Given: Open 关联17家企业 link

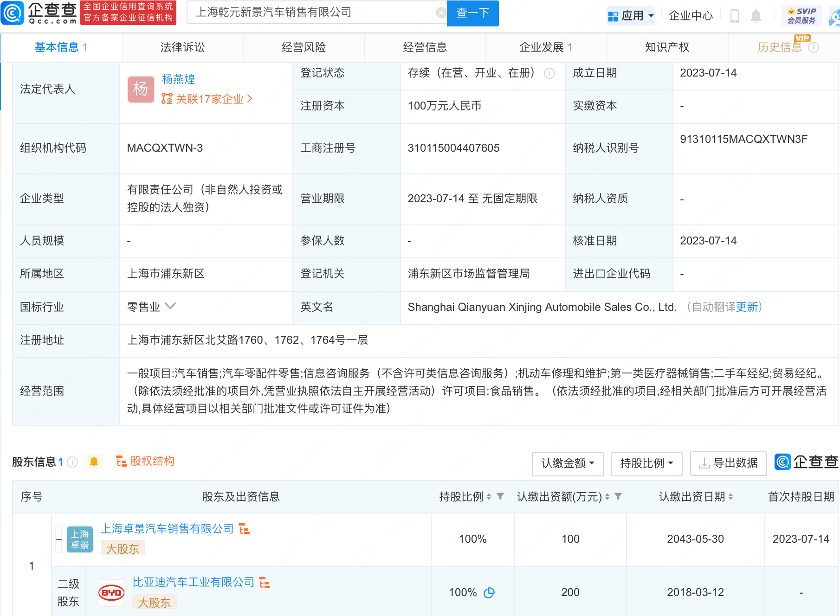Looking at the screenshot, I should point(207,99).
